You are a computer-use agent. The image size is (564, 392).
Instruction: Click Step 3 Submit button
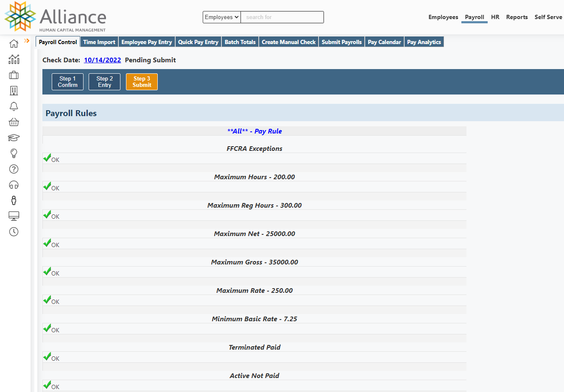[x=142, y=82]
